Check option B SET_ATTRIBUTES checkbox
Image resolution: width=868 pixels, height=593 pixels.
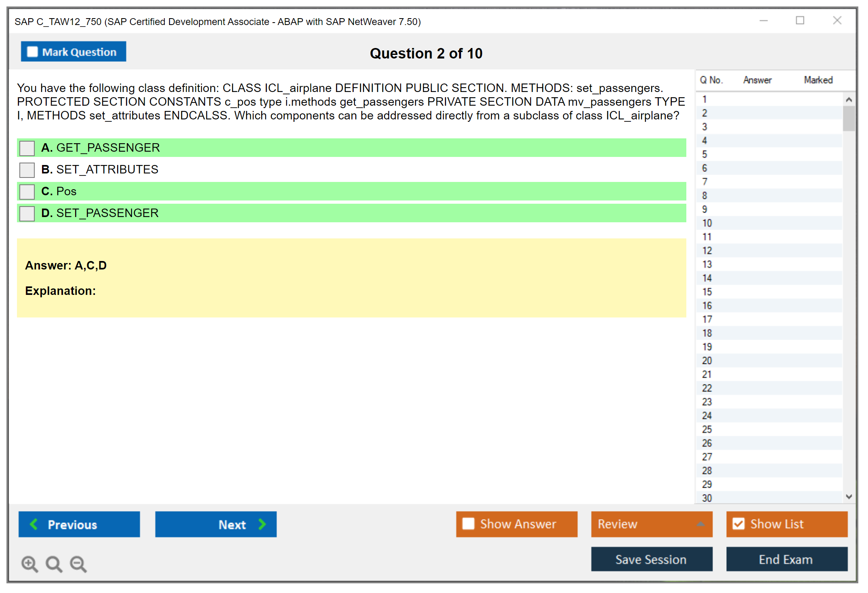(27, 170)
